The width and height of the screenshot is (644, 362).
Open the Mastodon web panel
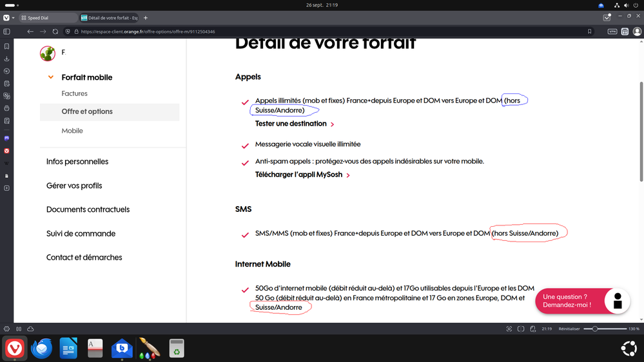pyautogui.click(x=6, y=138)
